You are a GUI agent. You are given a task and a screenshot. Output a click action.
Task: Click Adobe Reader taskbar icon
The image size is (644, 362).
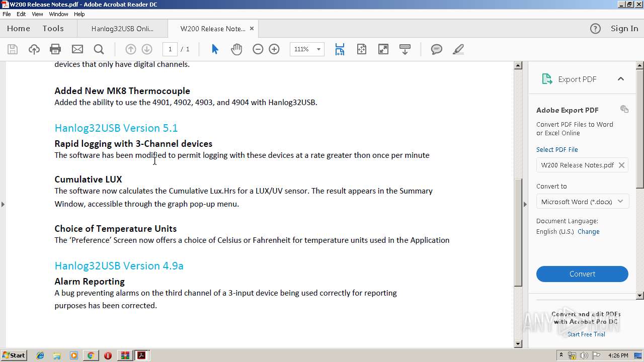point(141,355)
